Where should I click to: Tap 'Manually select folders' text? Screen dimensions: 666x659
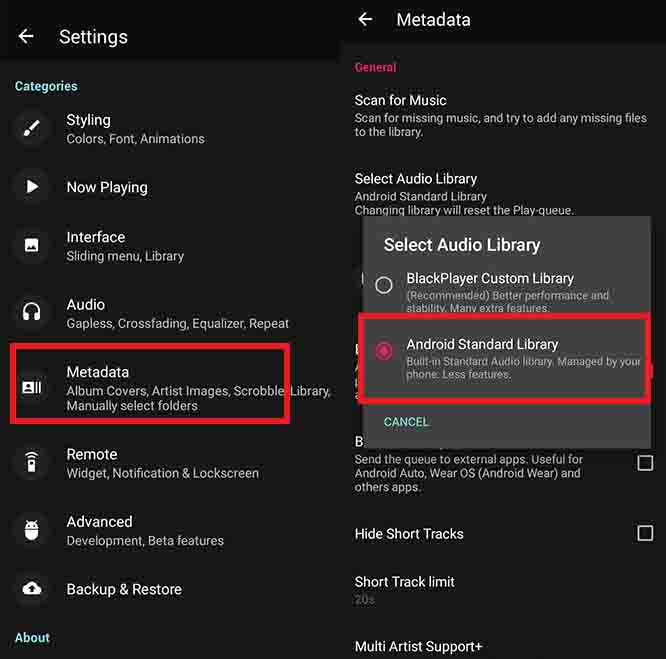(132, 406)
